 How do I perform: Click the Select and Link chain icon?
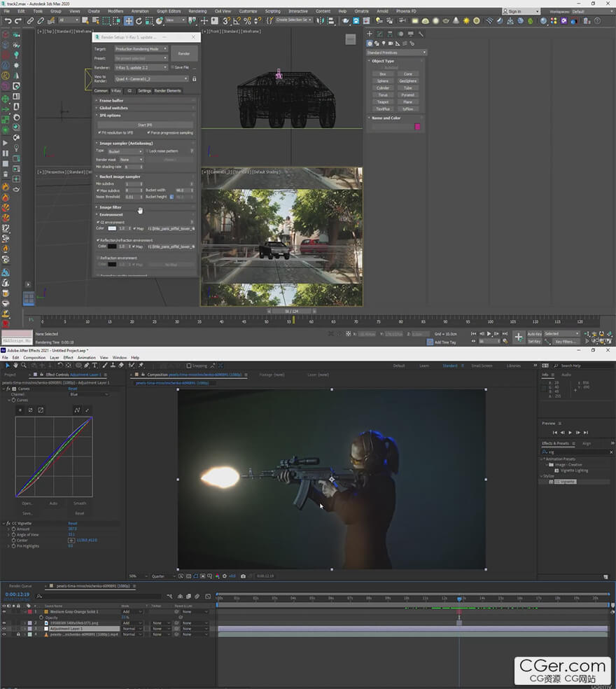pos(30,20)
